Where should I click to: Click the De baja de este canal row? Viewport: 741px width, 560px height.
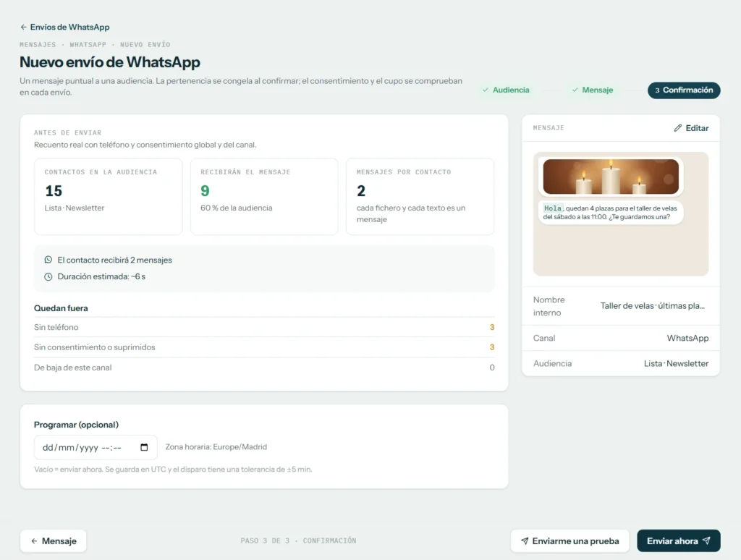pyautogui.click(x=264, y=368)
